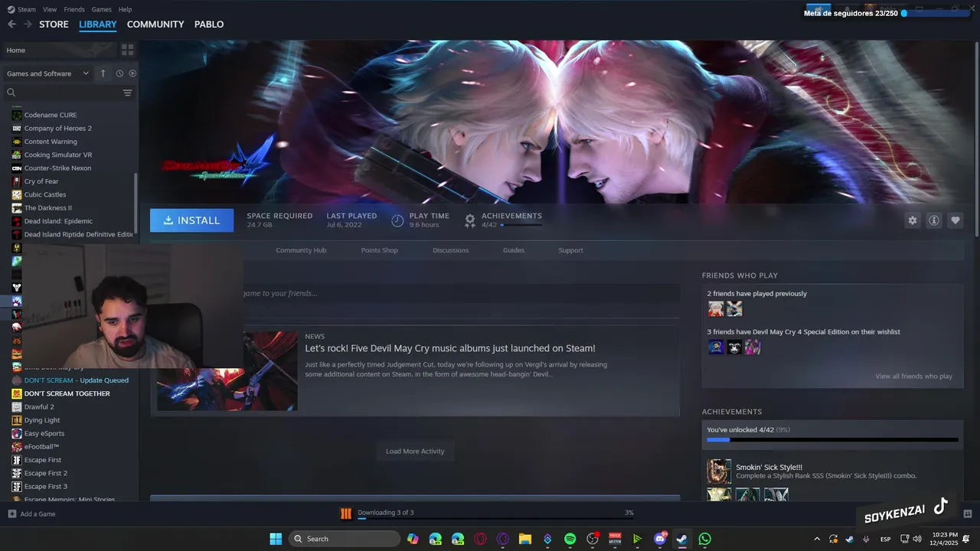Open game settings gear icon
Screen dimensions: 980x551
click(x=913, y=220)
